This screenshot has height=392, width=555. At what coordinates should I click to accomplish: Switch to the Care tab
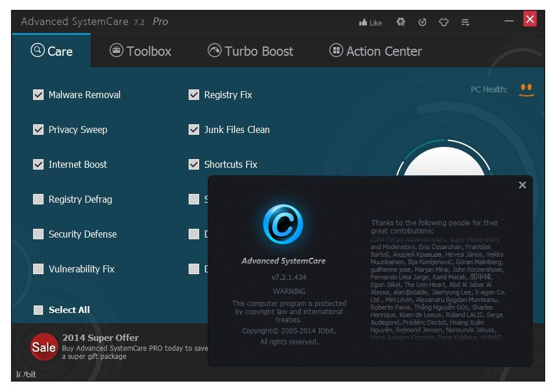click(52, 51)
